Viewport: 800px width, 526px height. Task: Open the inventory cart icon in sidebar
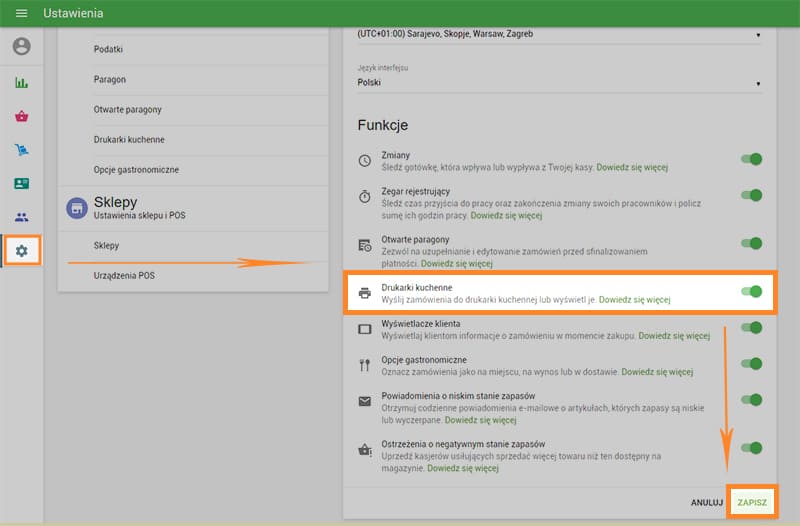[x=22, y=150]
